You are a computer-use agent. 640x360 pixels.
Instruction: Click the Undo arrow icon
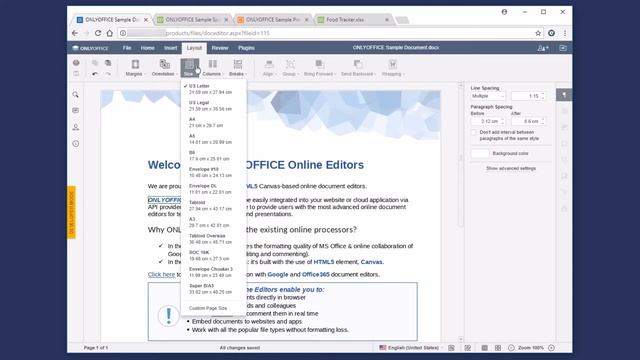(95, 74)
